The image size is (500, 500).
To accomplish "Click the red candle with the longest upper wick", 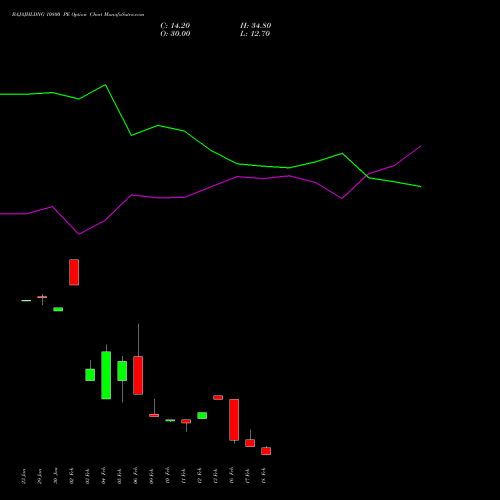I will click(138, 375).
